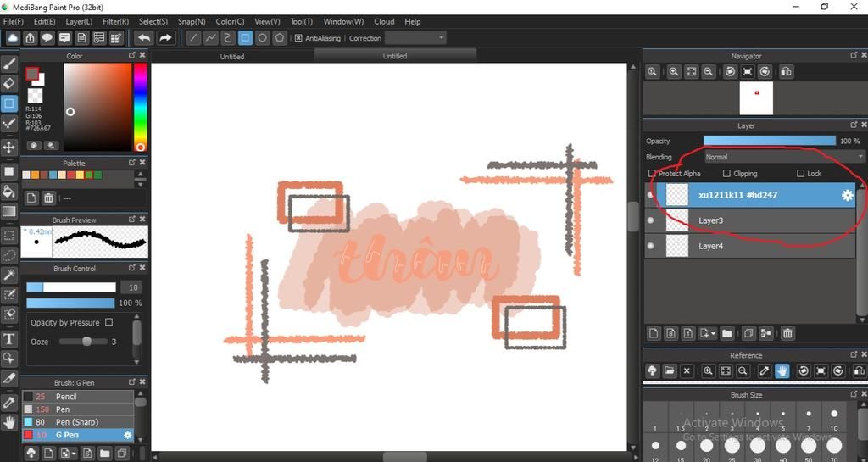Enable Protect Alpha checkbox
The width and height of the screenshot is (868, 462).
coord(652,173)
